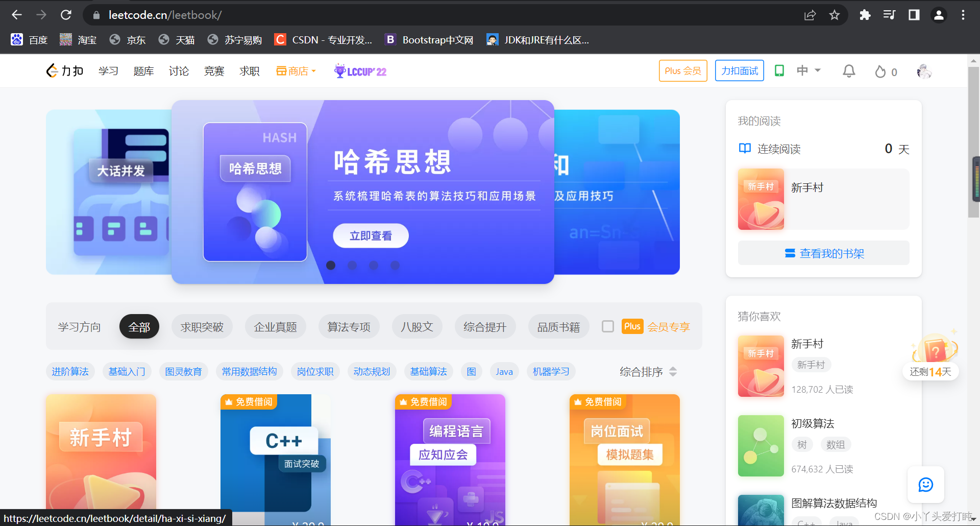Click the feedback smiley chat icon
Image resolution: width=980 pixels, height=526 pixels.
[x=925, y=484]
